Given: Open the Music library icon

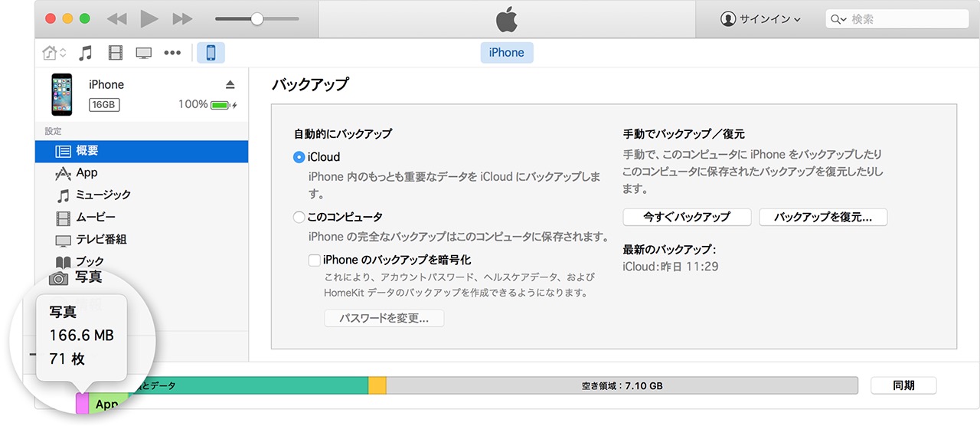Looking at the screenshot, I should pos(86,53).
